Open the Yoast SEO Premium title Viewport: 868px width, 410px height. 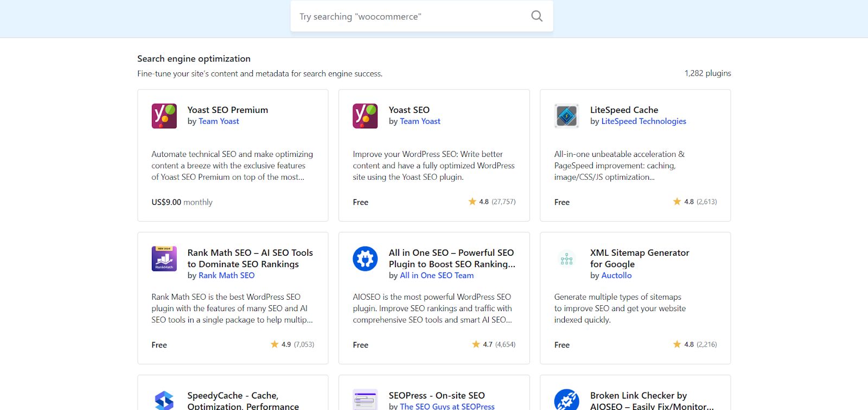(228, 110)
